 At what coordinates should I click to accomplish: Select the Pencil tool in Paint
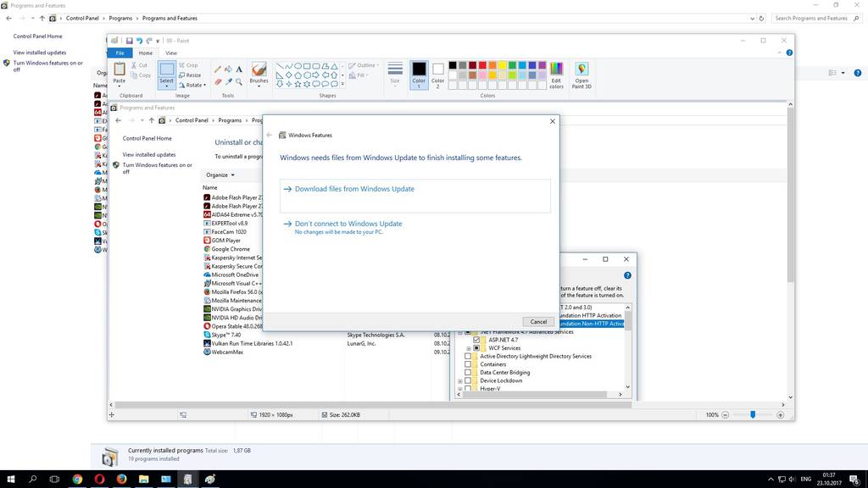coord(218,69)
